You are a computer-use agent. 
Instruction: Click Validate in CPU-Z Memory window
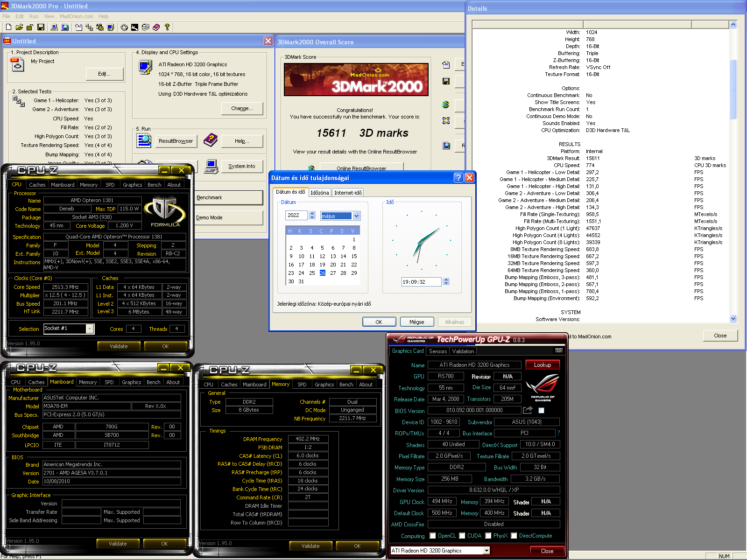click(310, 546)
